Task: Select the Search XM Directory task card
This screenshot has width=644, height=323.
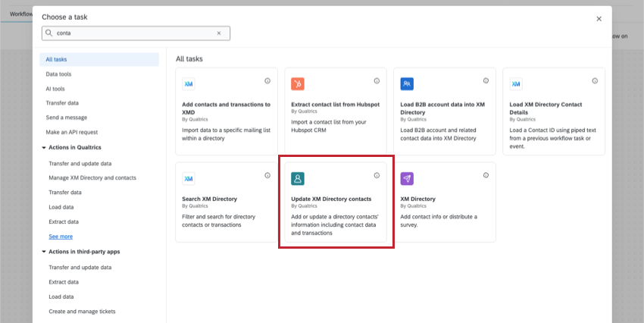Action: (x=227, y=202)
